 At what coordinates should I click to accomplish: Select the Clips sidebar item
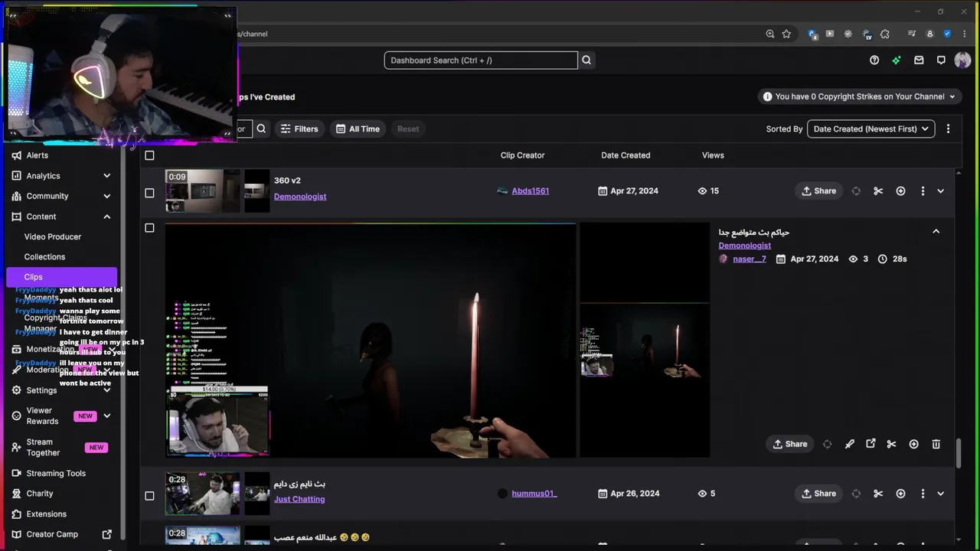pyautogui.click(x=61, y=277)
